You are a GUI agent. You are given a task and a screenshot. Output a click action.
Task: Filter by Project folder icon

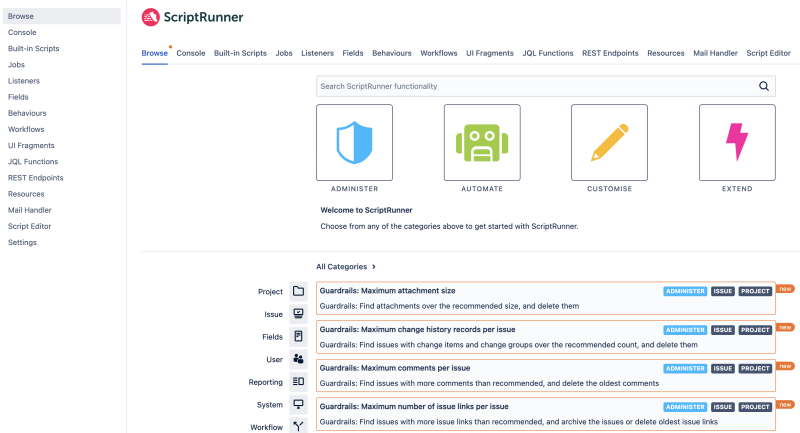pos(298,291)
